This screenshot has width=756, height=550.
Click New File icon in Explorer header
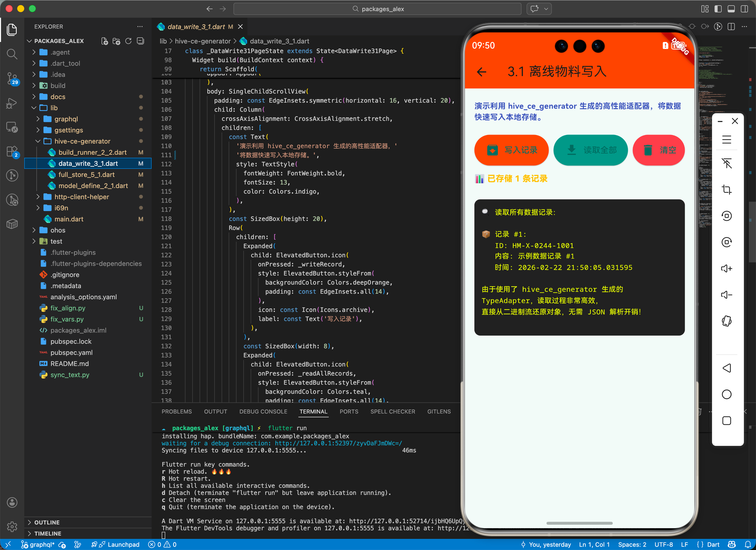[x=105, y=41]
